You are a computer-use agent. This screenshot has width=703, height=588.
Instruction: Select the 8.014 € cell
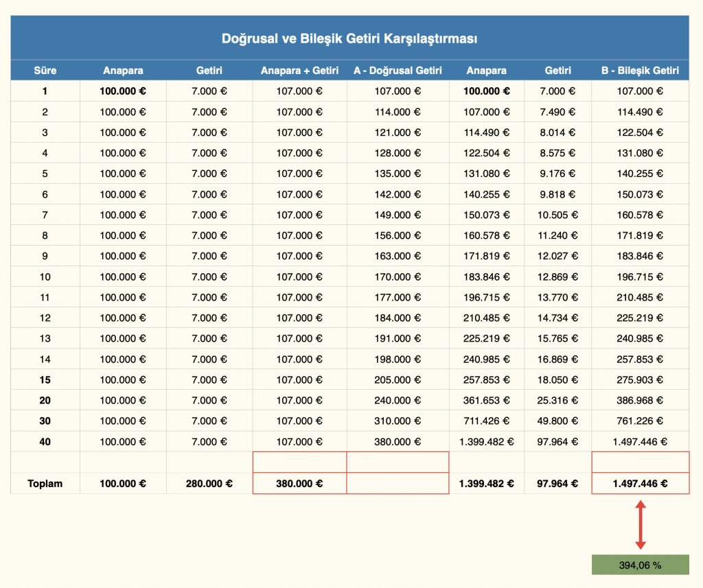click(x=557, y=132)
